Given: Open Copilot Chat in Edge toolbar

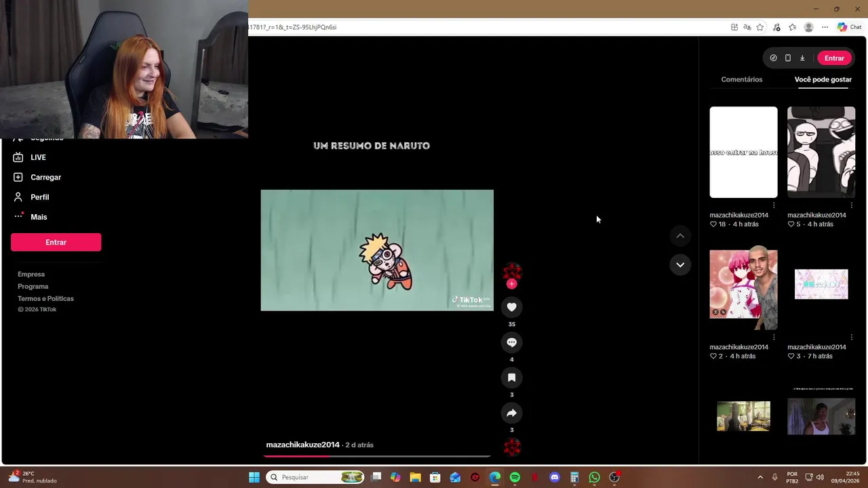Looking at the screenshot, I should (849, 27).
